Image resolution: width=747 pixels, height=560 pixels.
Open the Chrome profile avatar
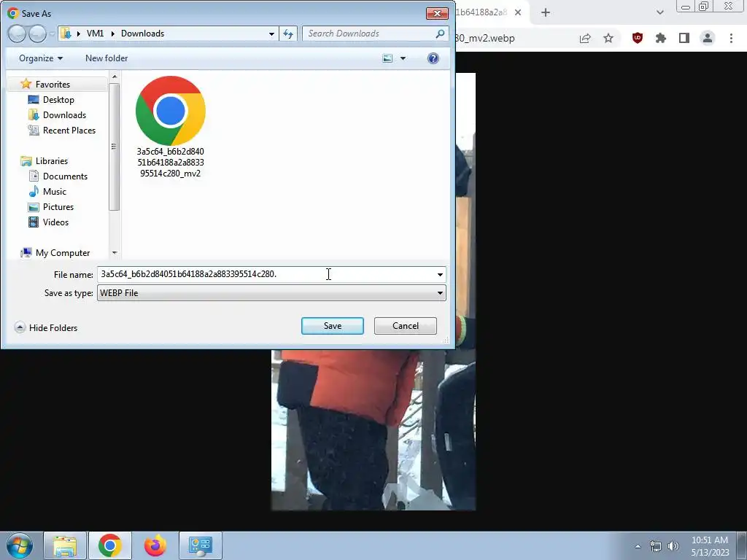708,38
